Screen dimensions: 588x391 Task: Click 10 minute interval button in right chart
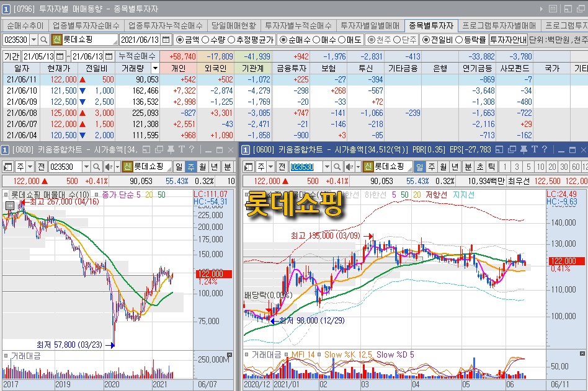click(540, 167)
